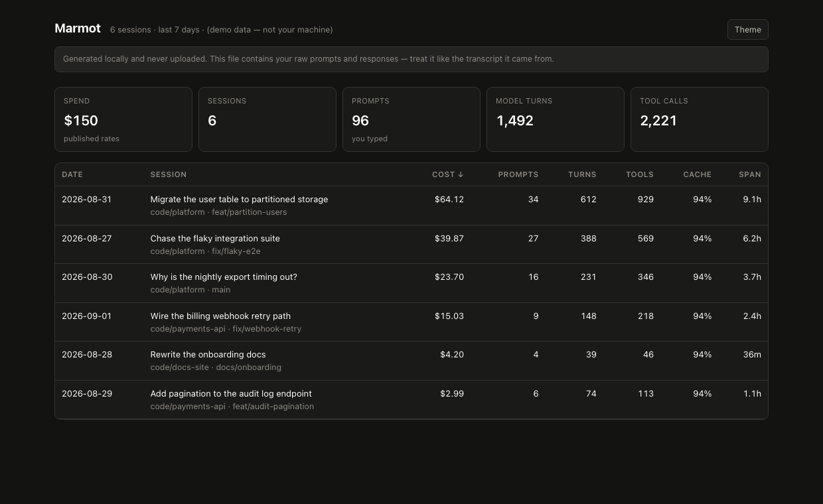Click the Cost header sort arrow
This screenshot has height=504, width=823.
461,174
